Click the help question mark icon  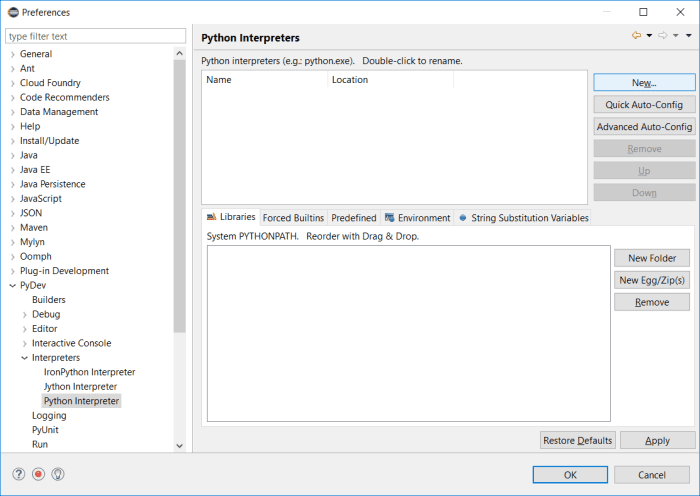pos(19,474)
